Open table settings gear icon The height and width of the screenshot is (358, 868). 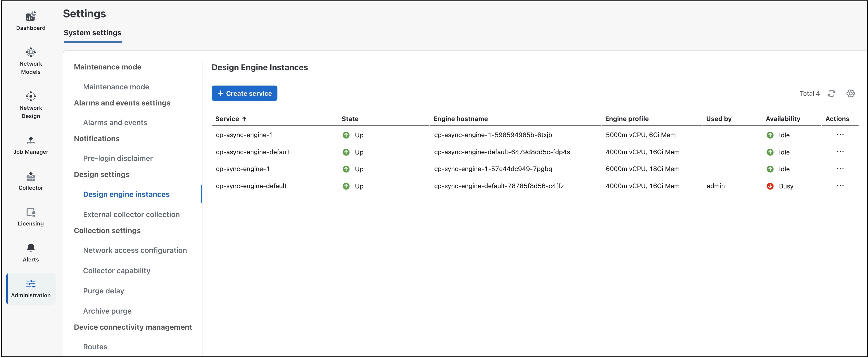(850, 93)
